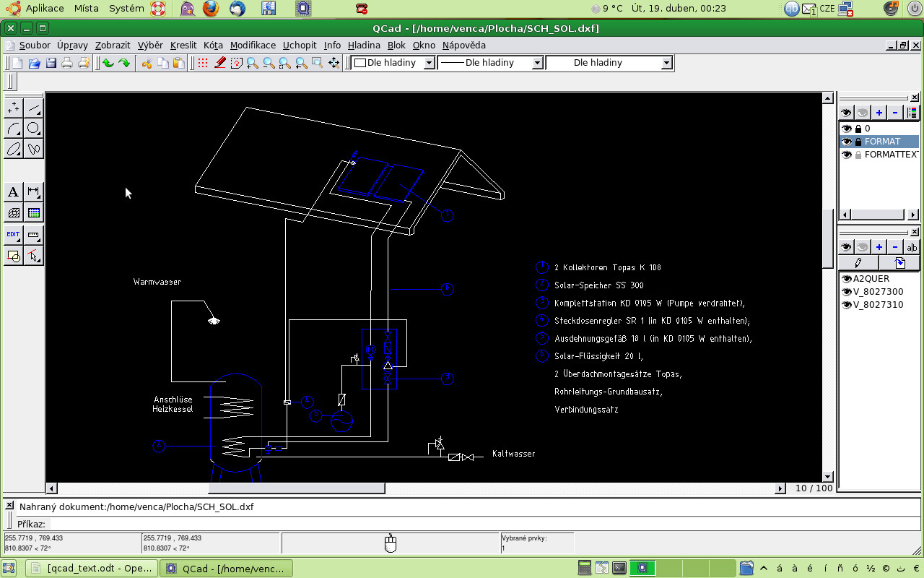The height and width of the screenshot is (578, 924).
Task: Remove the layer with the minus button
Action: coord(895,113)
